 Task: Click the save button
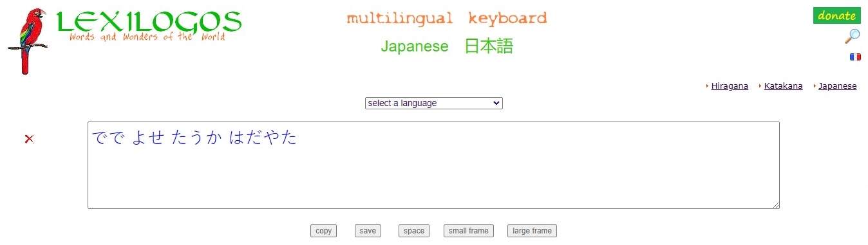point(368,231)
